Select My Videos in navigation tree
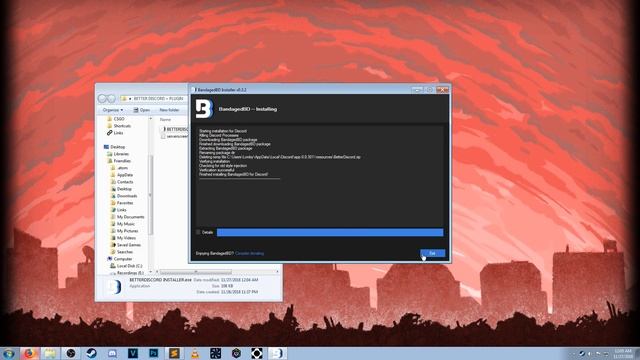 [x=126, y=238]
